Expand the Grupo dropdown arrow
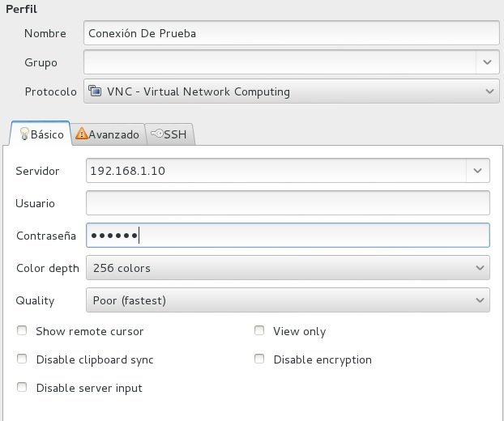The image size is (504, 421). click(x=486, y=62)
